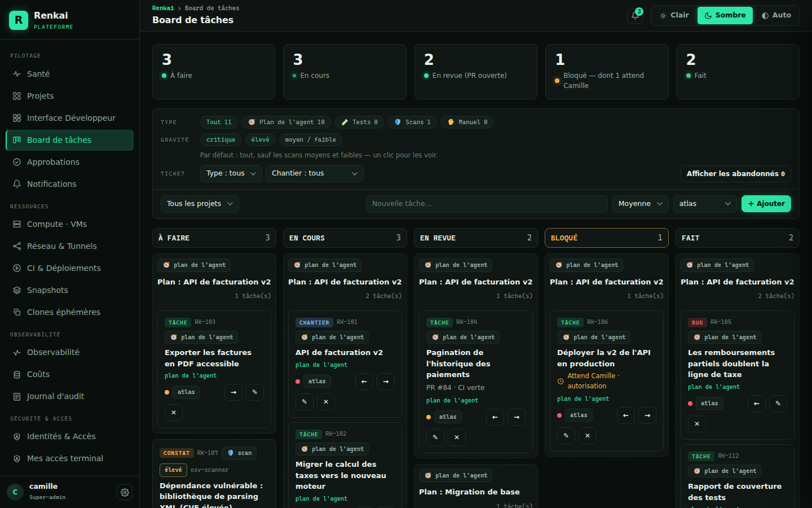Viewport: 812px width, 508px height.
Task: Switch theme to Sombre
Action: [x=725, y=15]
